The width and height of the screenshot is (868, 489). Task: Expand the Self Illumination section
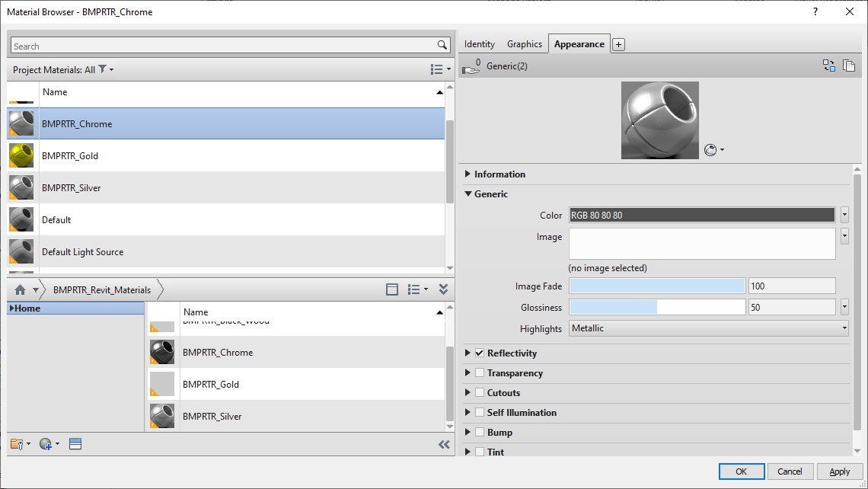click(468, 413)
